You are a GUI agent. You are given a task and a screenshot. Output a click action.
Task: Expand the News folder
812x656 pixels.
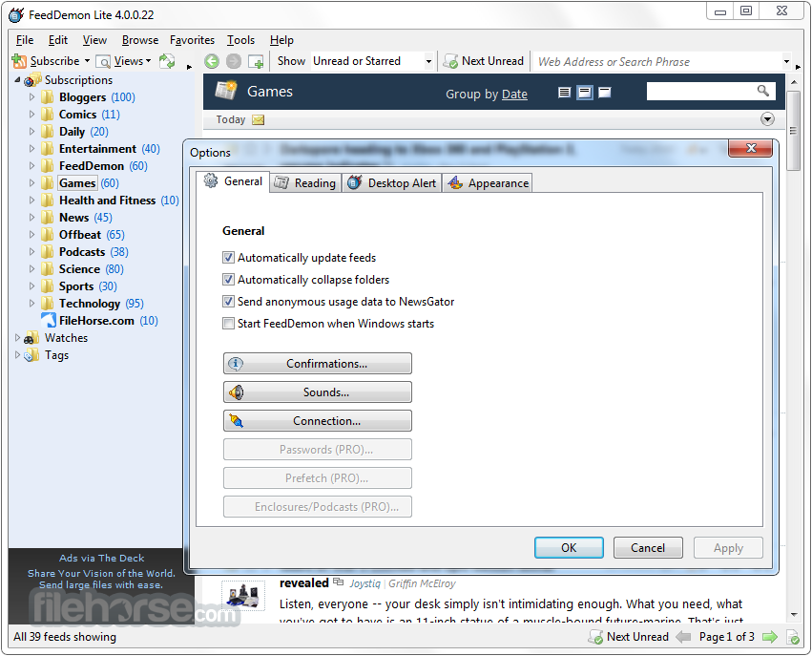point(32,217)
